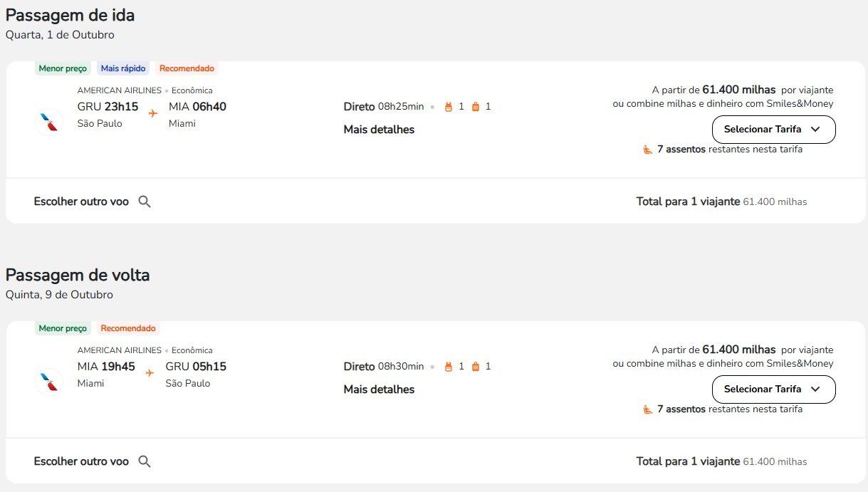The height and width of the screenshot is (492, 868).
Task: Select the Recomendado tag on return flight
Action: [x=128, y=328]
